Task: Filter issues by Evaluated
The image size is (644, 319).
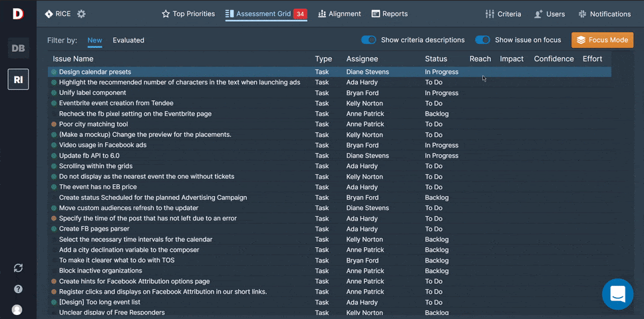Action: [128, 41]
